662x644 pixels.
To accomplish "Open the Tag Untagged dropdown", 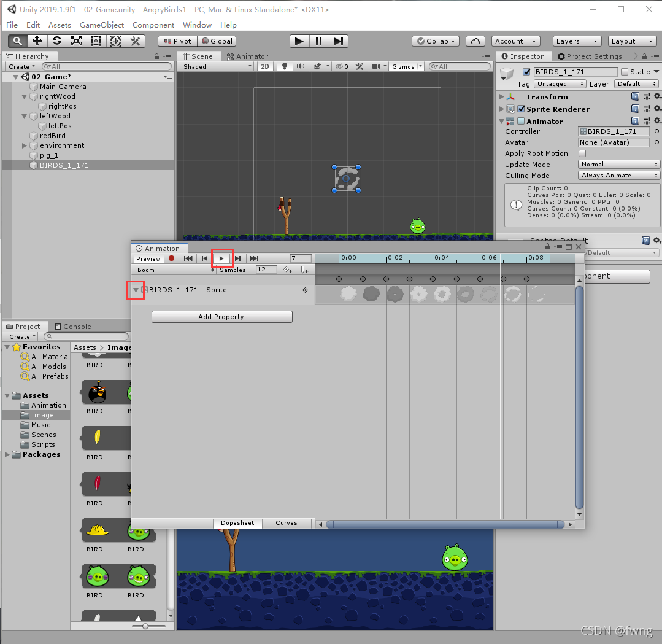I will (x=560, y=83).
